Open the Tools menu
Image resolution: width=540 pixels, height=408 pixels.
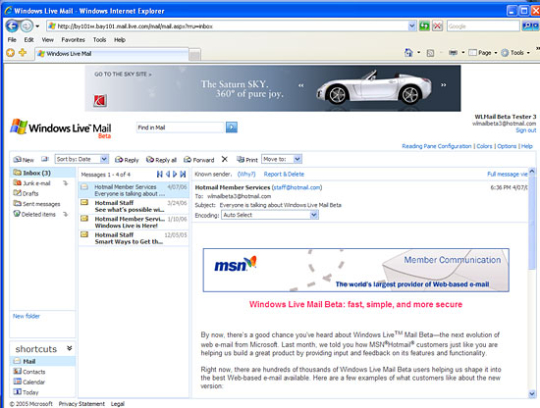[99, 40]
